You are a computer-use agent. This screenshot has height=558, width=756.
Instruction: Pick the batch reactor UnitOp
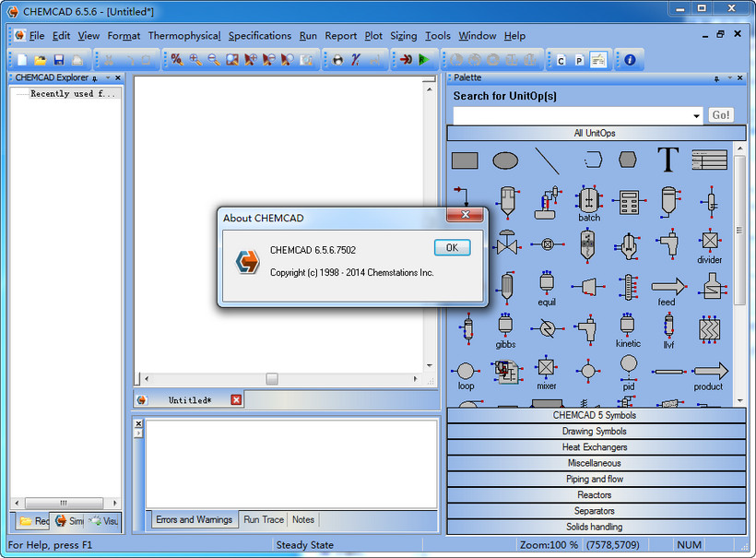click(x=588, y=200)
